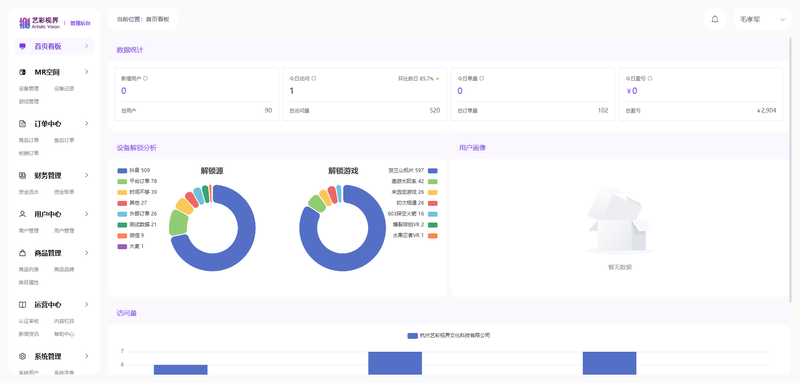Toggle 未选定游戏 26 legend series
Image resolution: width=800 pixels, height=383 pixels.
coord(414,192)
